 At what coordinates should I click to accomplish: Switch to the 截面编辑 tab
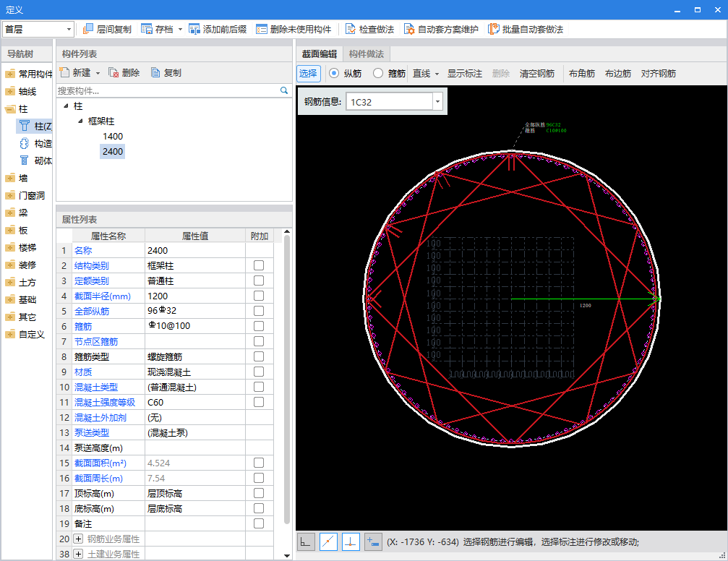coord(320,54)
